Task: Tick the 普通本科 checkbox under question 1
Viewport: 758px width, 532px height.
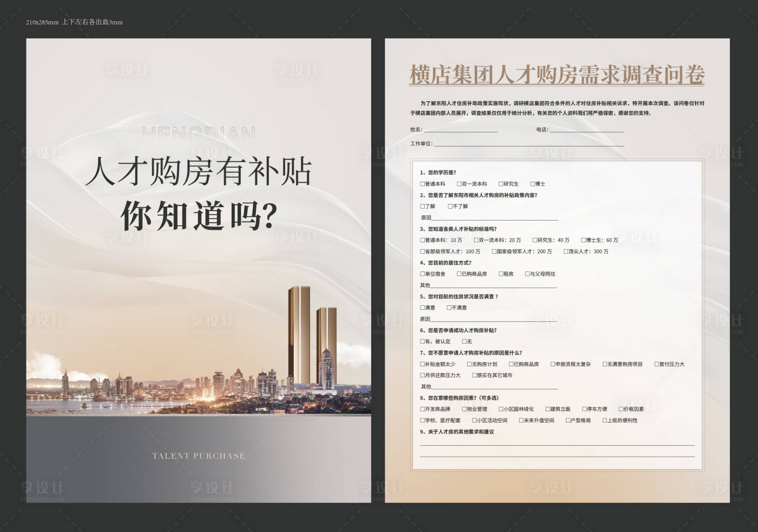Action: point(423,184)
